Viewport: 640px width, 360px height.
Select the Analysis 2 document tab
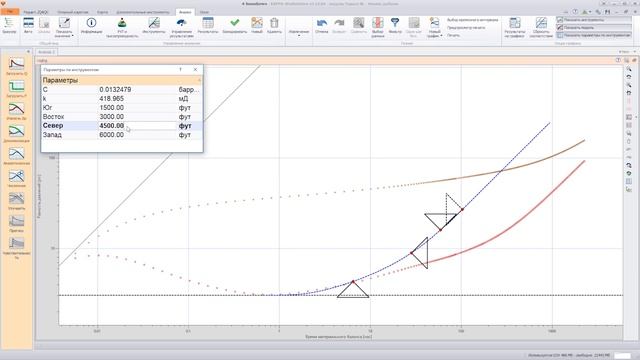[46, 52]
